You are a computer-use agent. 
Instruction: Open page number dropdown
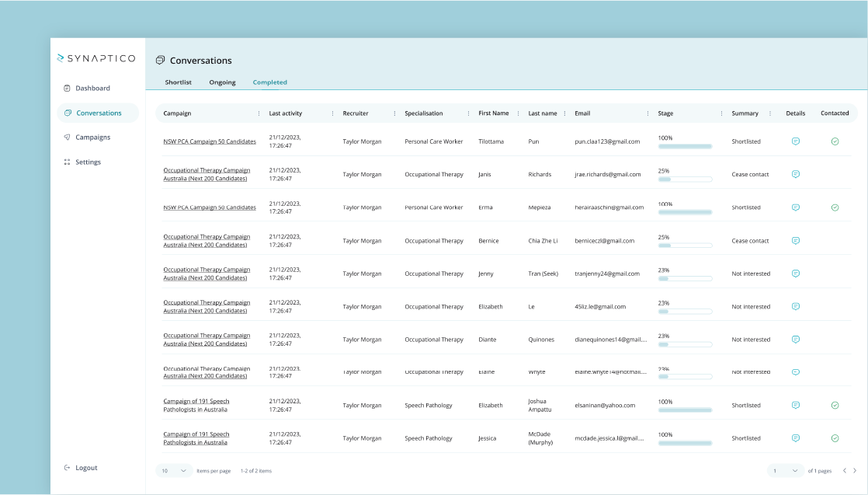(x=785, y=471)
